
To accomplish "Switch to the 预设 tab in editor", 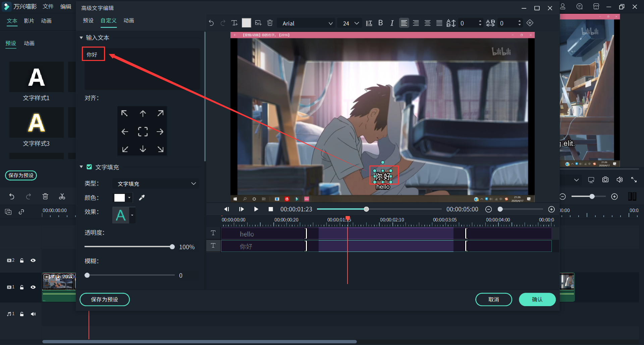I will coord(88,21).
